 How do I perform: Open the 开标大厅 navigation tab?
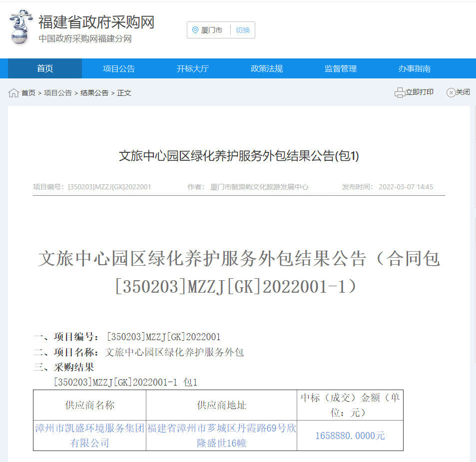(x=193, y=68)
